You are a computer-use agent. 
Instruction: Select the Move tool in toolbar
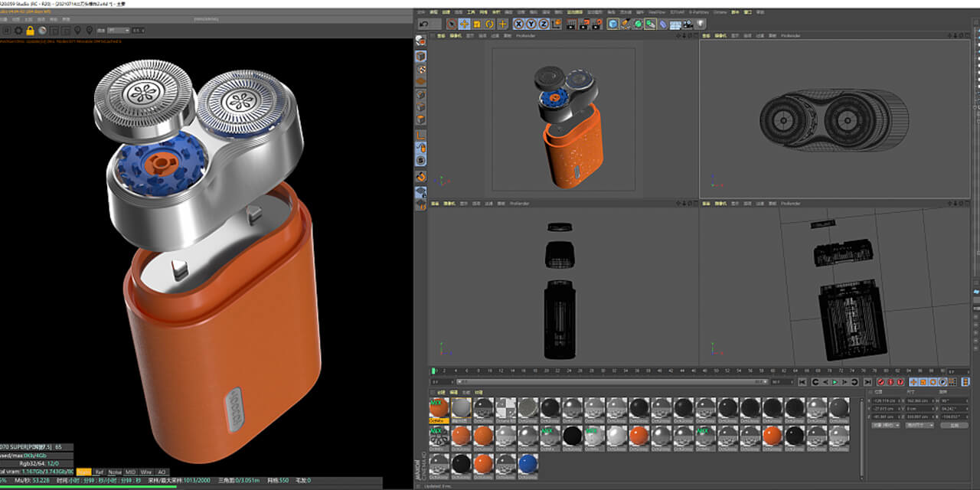pyautogui.click(x=464, y=24)
